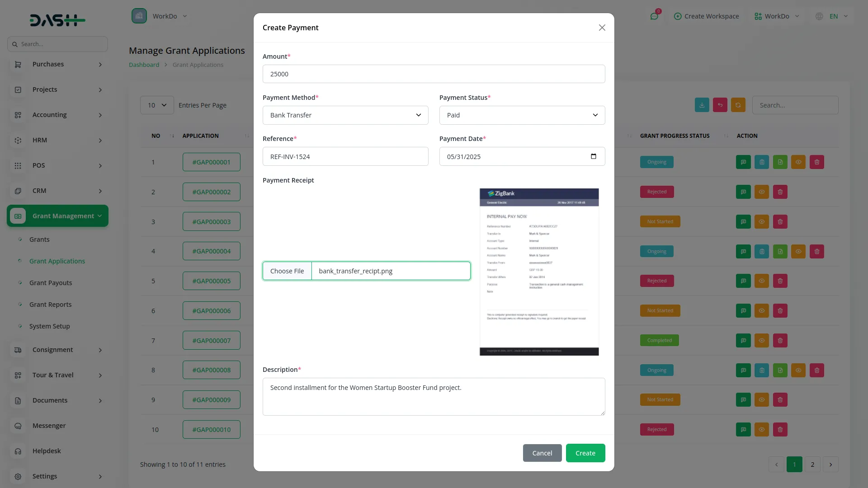The width and height of the screenshot is (868, 488).
Task: Click the teal download export icon above the table
Action: [x=701, y=105]
